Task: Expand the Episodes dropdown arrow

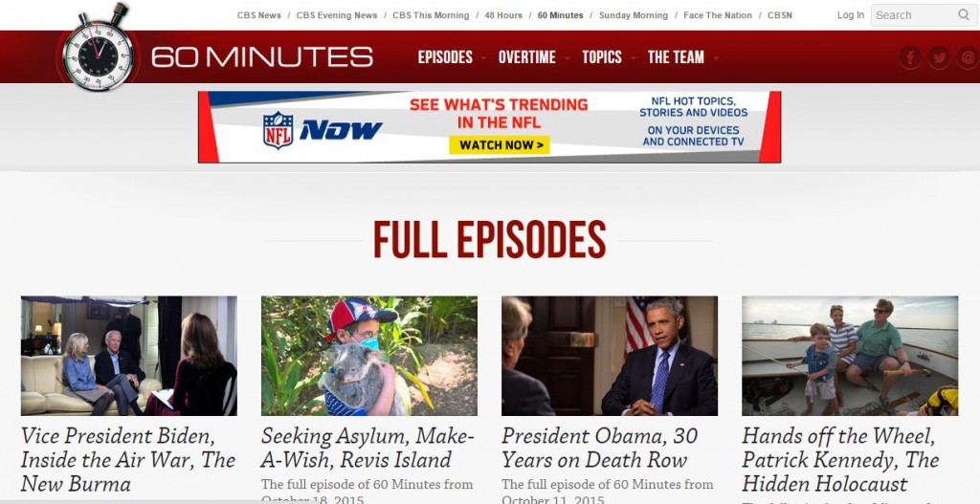Action: pos(483,58)
